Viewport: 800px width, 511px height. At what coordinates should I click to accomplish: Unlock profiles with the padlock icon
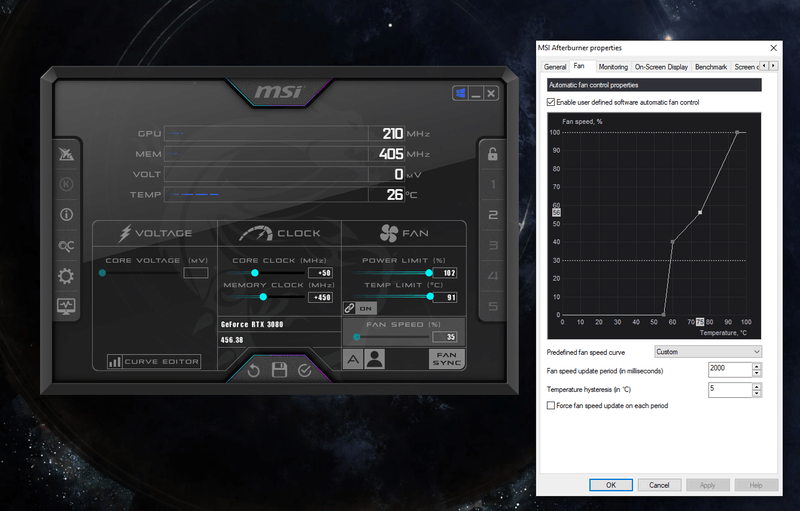(492, 154)
